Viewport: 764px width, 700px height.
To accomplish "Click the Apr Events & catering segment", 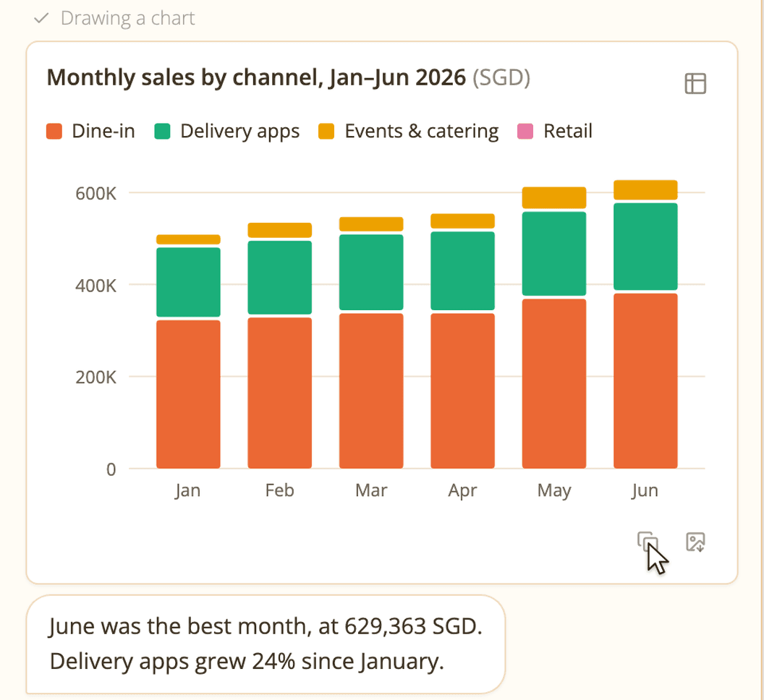I will pos(463,221).
